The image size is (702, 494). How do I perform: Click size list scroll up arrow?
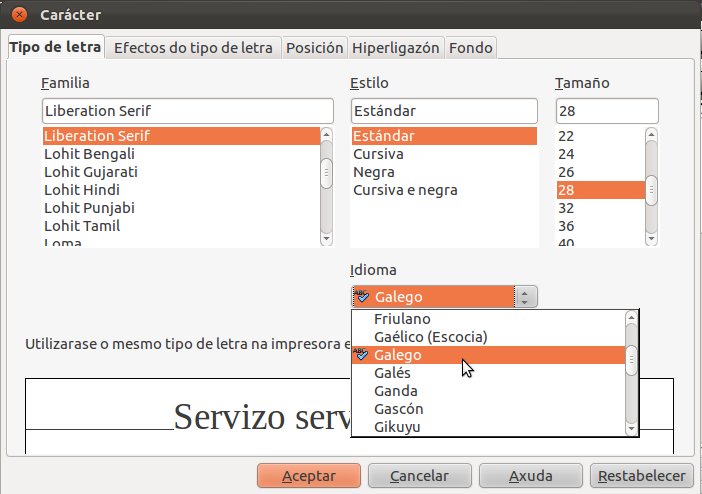click(x=651, y=134)
